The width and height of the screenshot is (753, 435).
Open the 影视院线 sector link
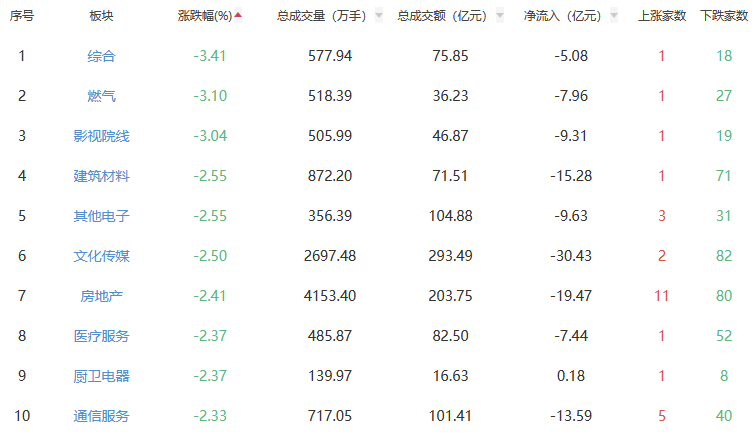(x=101, y=136)
